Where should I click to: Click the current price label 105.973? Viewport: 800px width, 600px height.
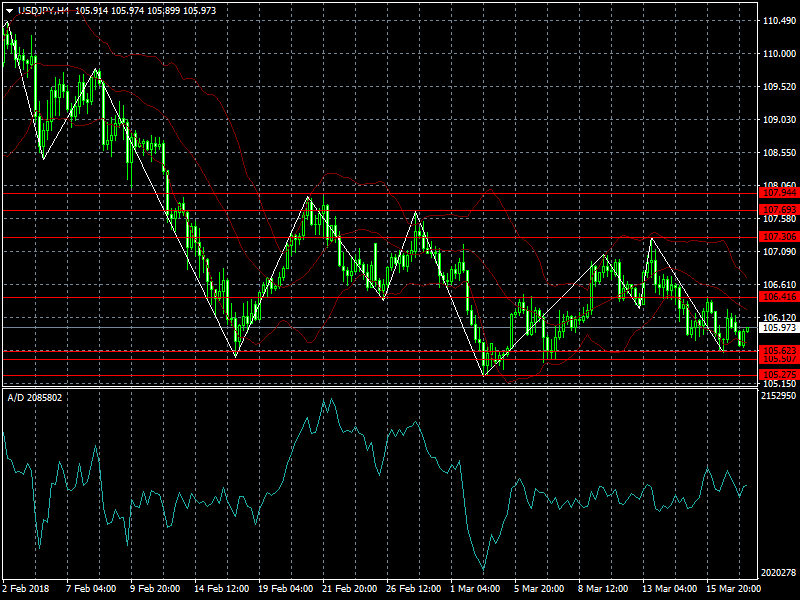coord(779,328)
